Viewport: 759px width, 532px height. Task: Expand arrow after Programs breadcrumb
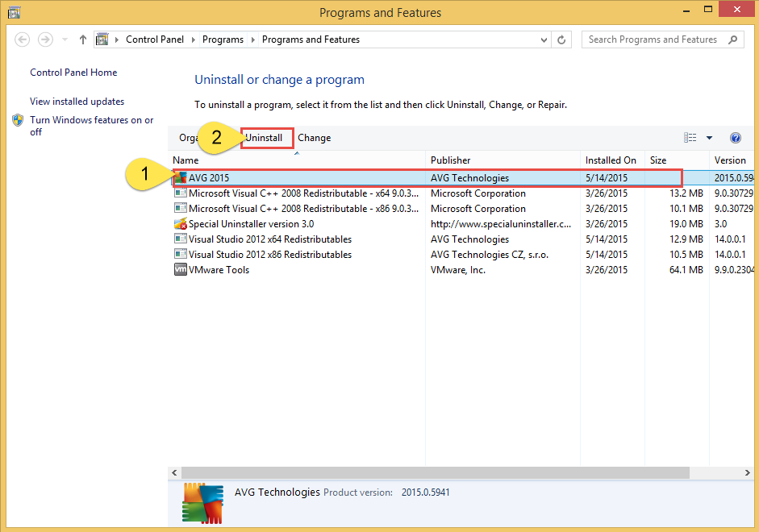252,39
